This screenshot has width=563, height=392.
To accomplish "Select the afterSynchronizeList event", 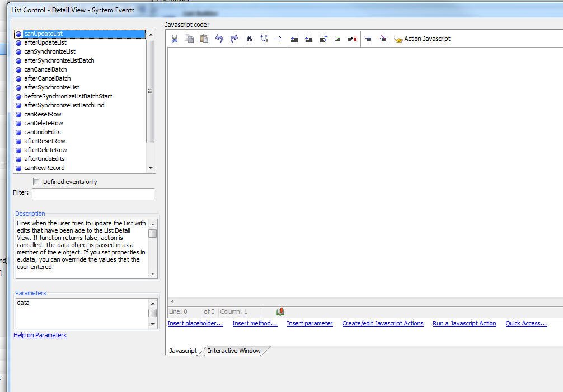I will click(x=51, y=87).
